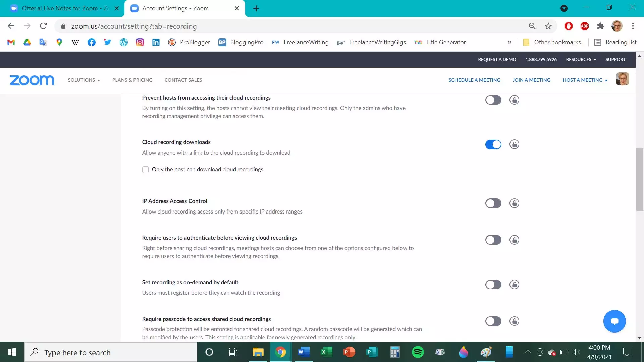Lock the IP Address Access Control setting
Image resolution: width=644 pixels, height=362 pixels.
pyautogui.click(x=514, y=203)
